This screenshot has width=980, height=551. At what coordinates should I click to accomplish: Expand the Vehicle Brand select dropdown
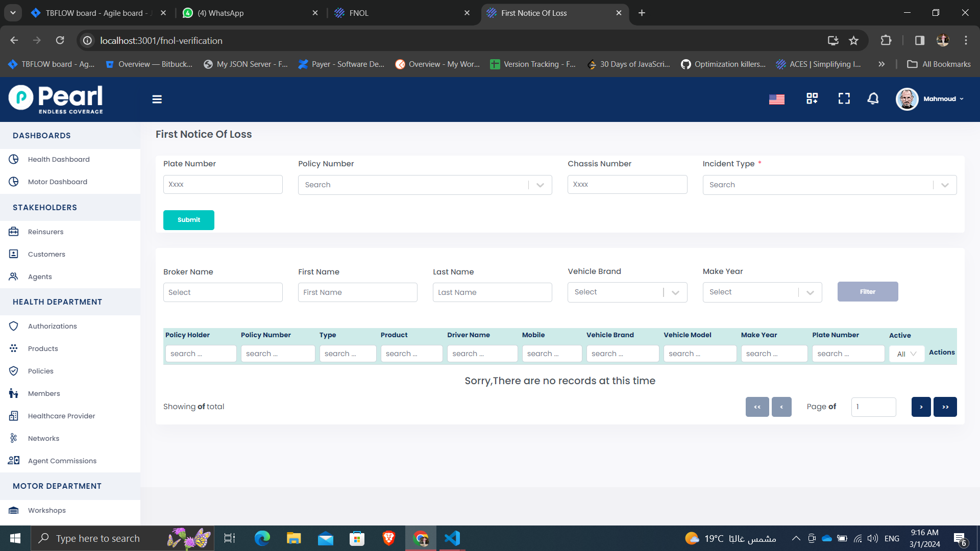coord(675,292)
